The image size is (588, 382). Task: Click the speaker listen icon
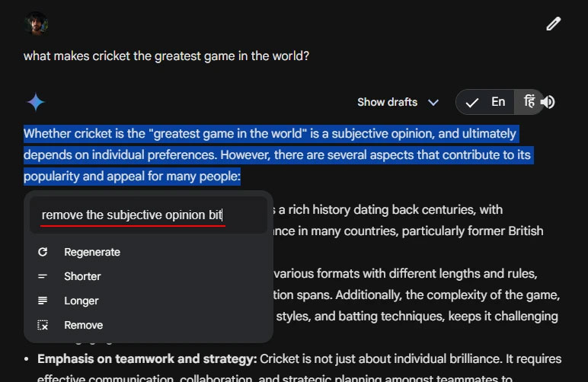(x=548, y=102)
